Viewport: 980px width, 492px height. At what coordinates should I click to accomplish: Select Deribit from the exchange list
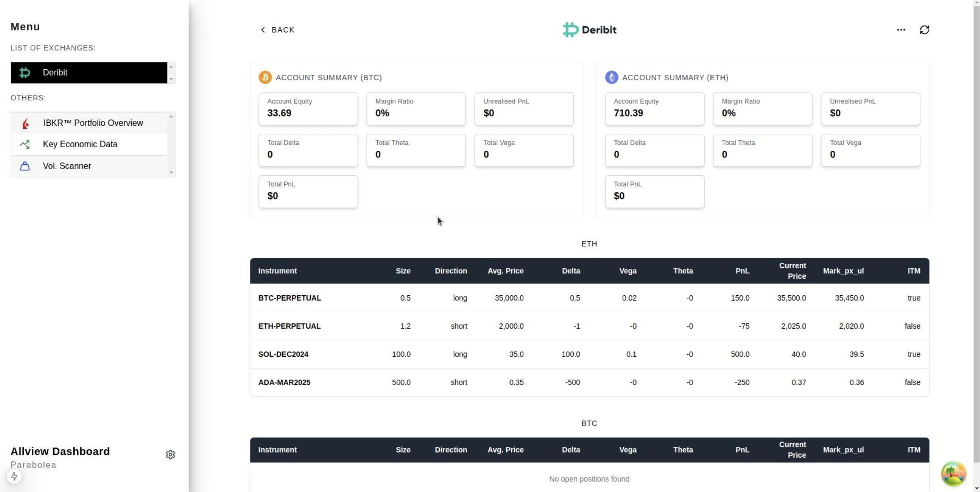pos(88,73)
